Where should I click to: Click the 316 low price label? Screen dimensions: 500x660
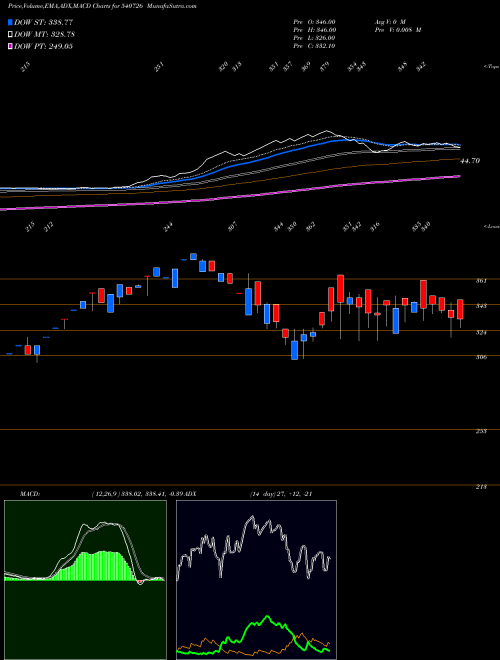(375, 225)
